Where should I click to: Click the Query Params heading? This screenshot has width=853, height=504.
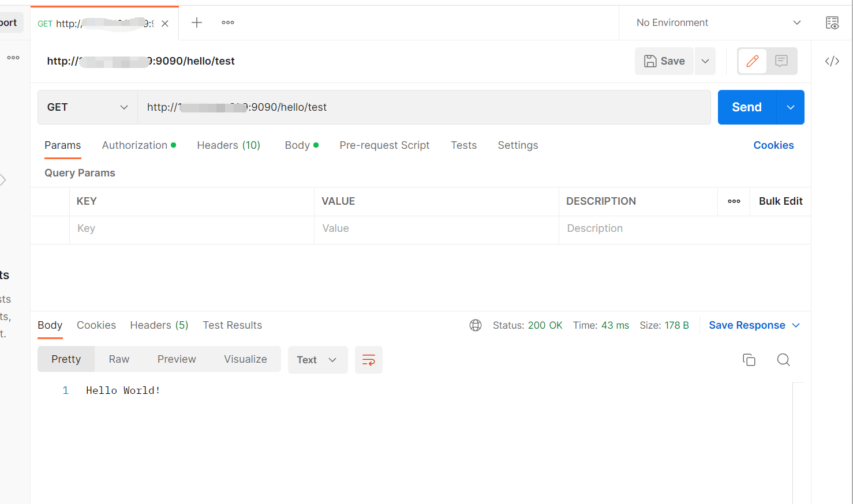[80, 173]
